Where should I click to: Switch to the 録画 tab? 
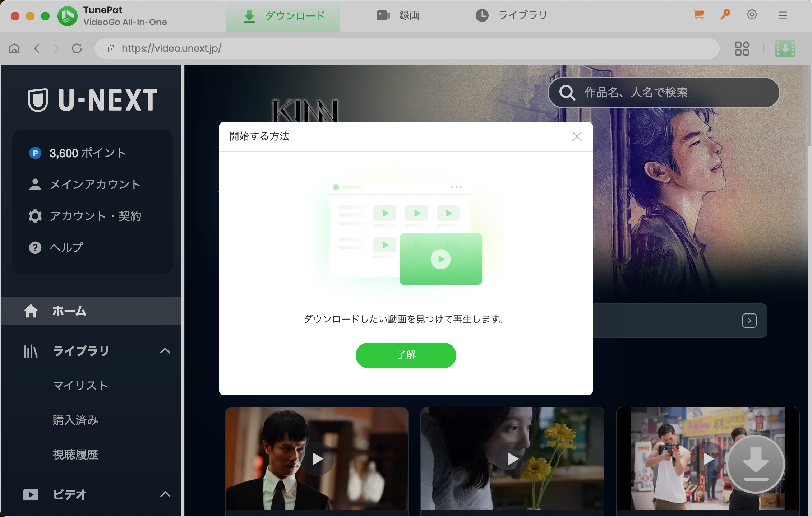tap(398, 15)
